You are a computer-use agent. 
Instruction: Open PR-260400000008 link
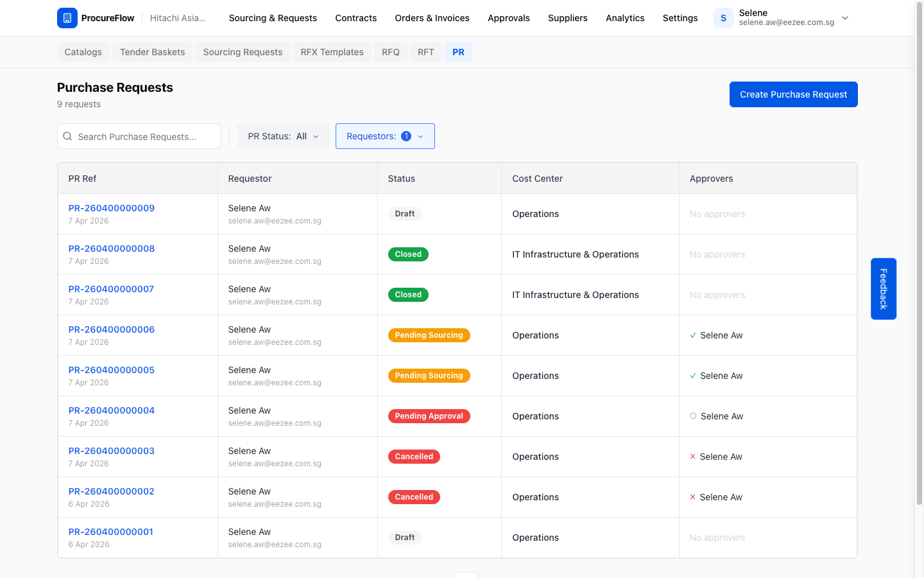(x=112, y=249)
